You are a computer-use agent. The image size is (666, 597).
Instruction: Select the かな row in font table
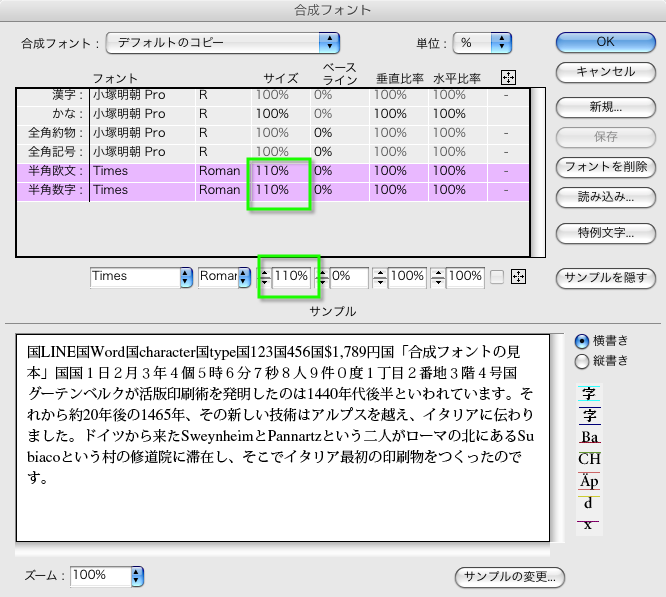(273, 114)
